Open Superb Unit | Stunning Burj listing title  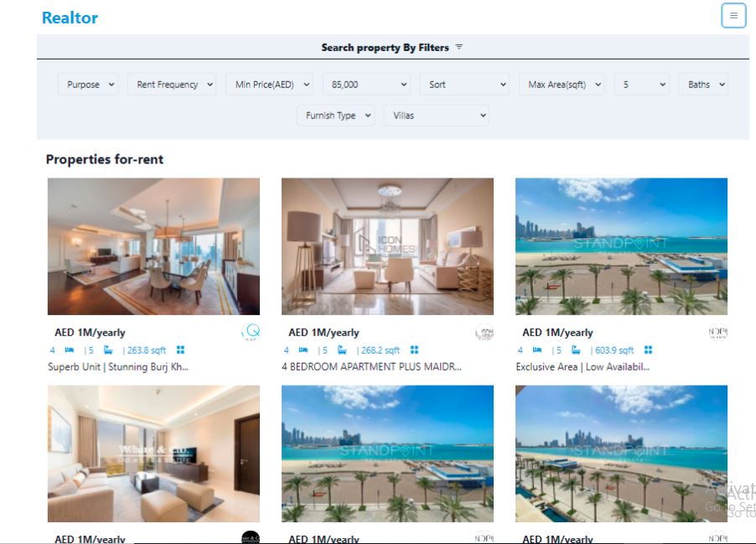(118, 367)
